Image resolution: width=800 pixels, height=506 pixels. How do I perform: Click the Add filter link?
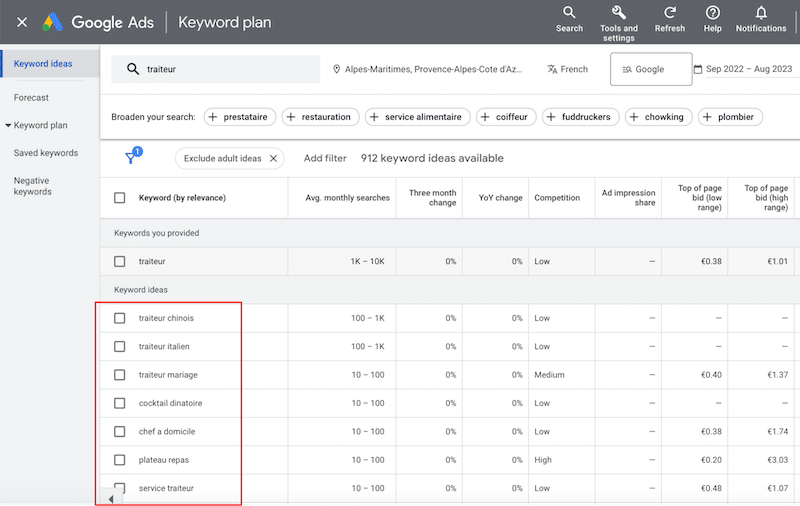(x=325, y=158)
